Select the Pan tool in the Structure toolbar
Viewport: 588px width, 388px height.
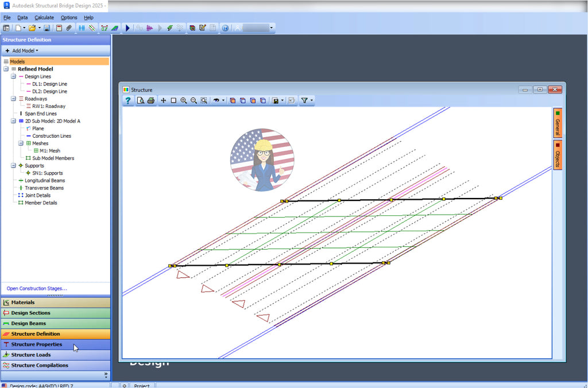point(164,100)
